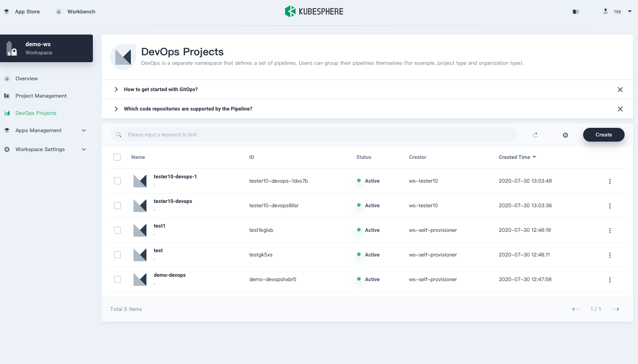Click the KubeSphere logo
The height and width of the screenshot is (364, 638).
[x=314, y=11]
